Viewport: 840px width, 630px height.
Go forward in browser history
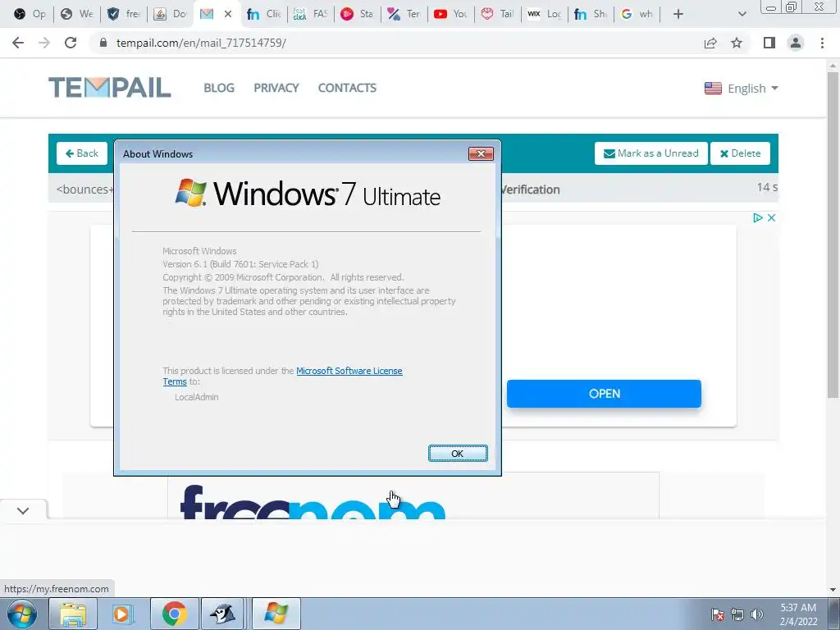[44, 43]
